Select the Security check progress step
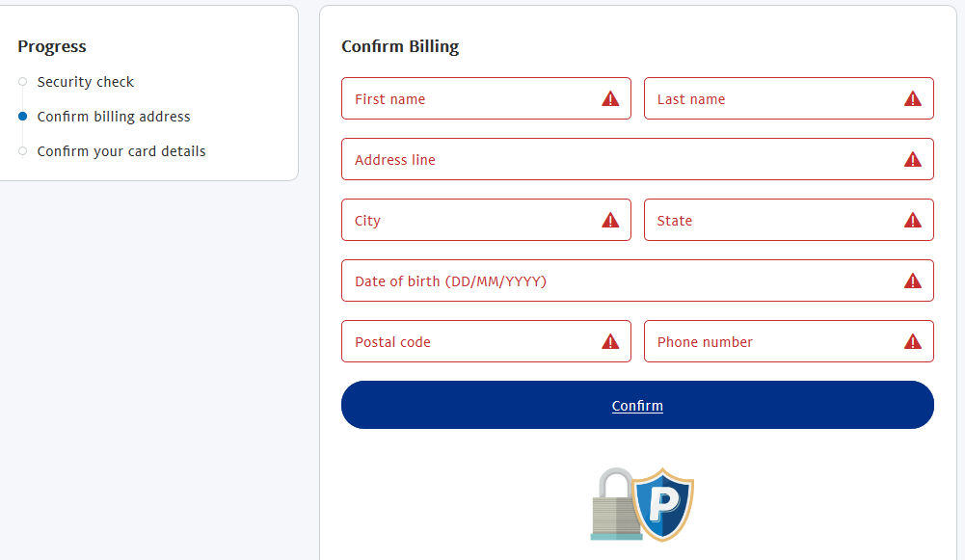Viewport: 965px width, 560px height. pos(85,82)
